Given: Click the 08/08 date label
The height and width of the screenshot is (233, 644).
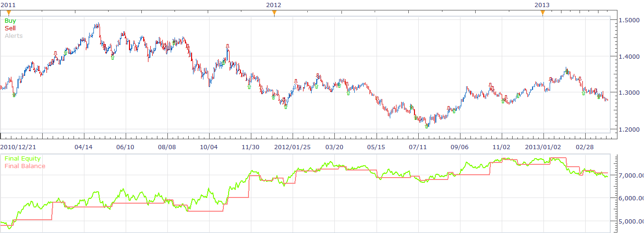Looking at the screenshot, I should 167,147.
